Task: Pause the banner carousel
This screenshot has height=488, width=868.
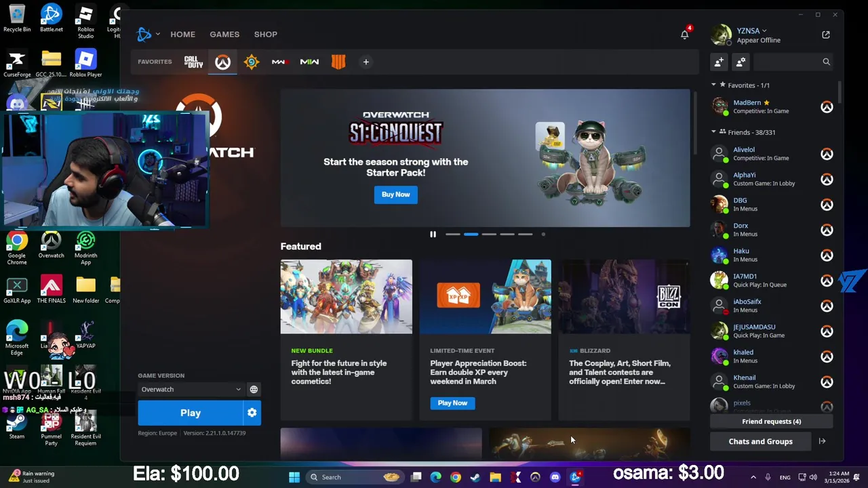Action: (x=433, y=234)
